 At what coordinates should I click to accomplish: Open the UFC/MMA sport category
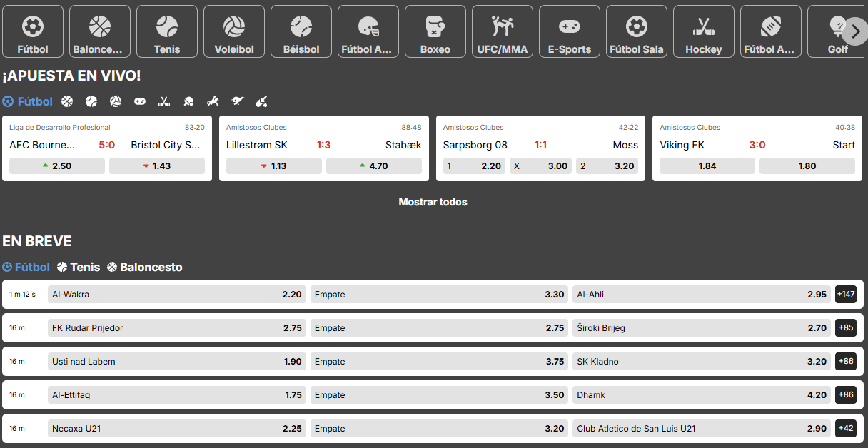pyautogui.click(x=503, y=31)
